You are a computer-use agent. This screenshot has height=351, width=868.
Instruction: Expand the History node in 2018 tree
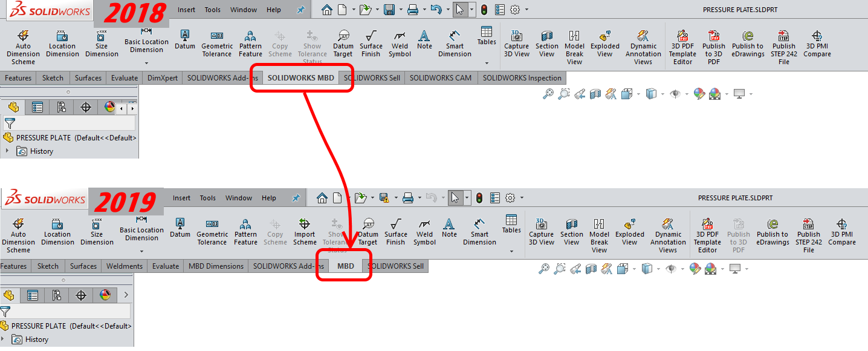(x=8, y=151)
